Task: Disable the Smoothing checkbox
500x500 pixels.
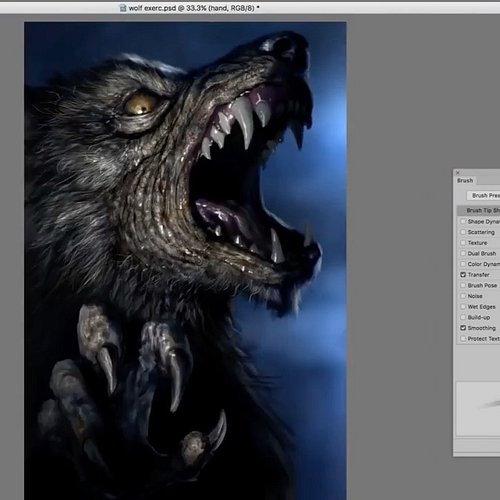Action: (x=463, y=328)
